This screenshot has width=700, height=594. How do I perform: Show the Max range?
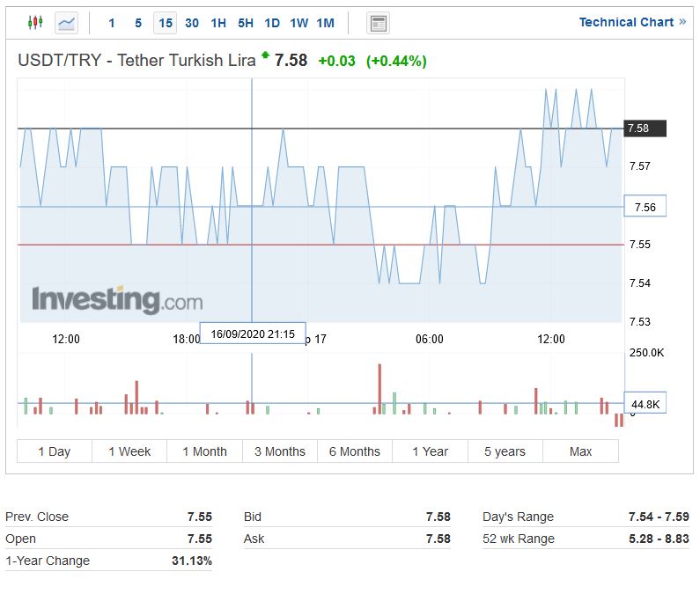(581, 451)
